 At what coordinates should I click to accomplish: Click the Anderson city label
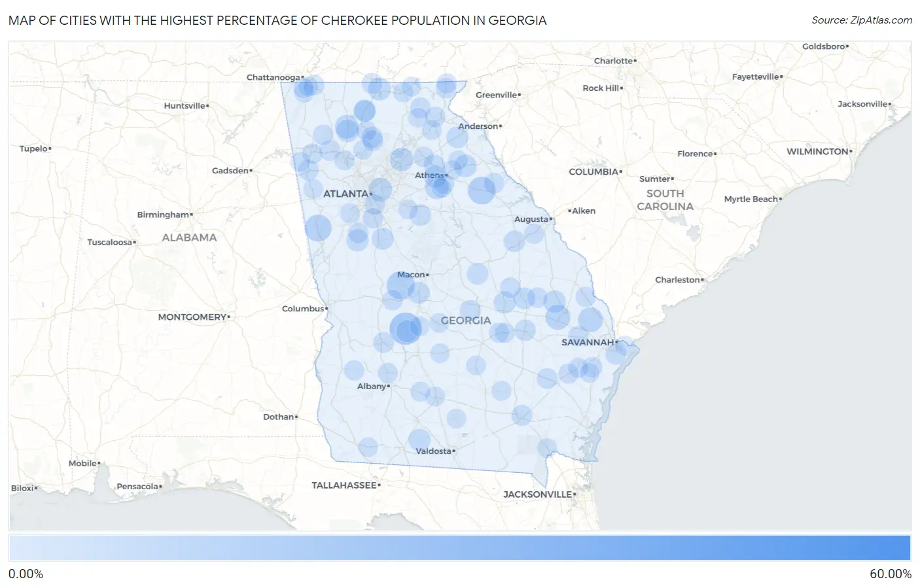(478, 126)
